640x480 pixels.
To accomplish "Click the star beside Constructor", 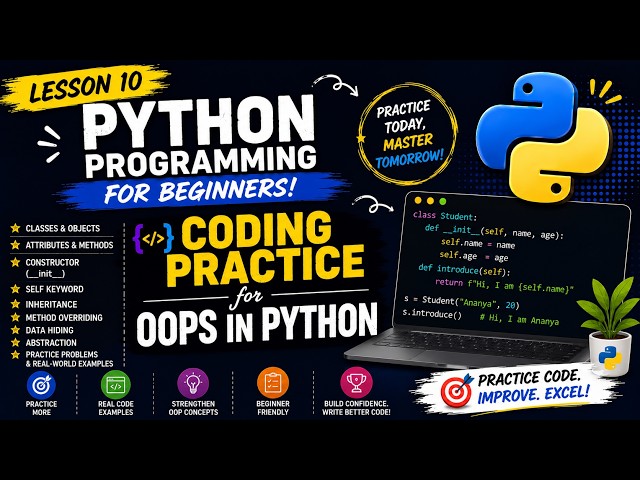I will (x=16, y=262).
